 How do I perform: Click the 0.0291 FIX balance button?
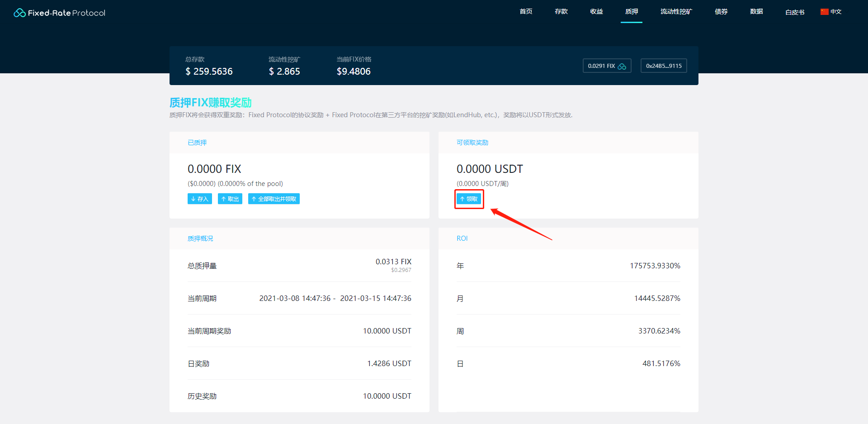click(607, 66)
